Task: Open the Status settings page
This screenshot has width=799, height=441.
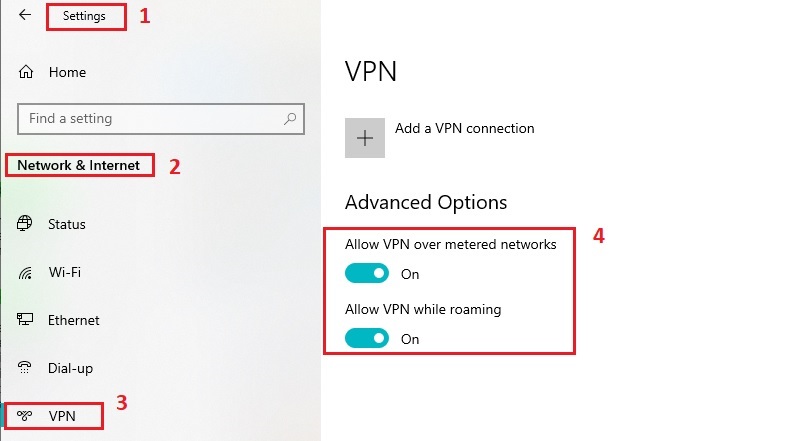Action: click(x=67, y=224)
